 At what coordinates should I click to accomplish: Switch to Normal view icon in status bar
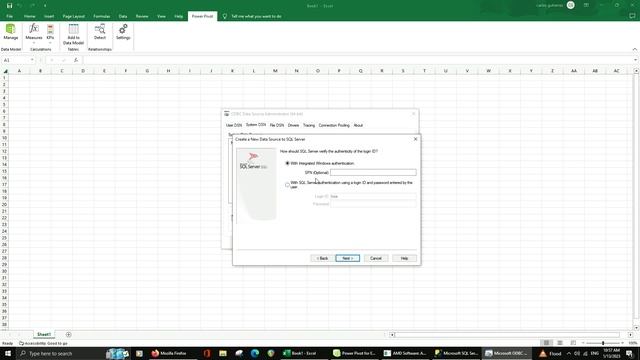click(x=546, y=343)
